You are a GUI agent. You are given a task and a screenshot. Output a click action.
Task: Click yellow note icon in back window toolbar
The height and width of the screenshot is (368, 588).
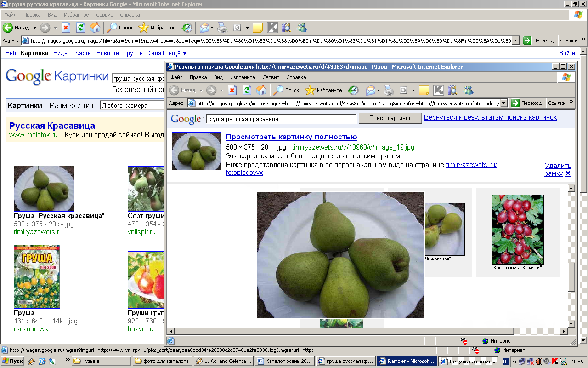pyautogui.click(x=258, y=28)
